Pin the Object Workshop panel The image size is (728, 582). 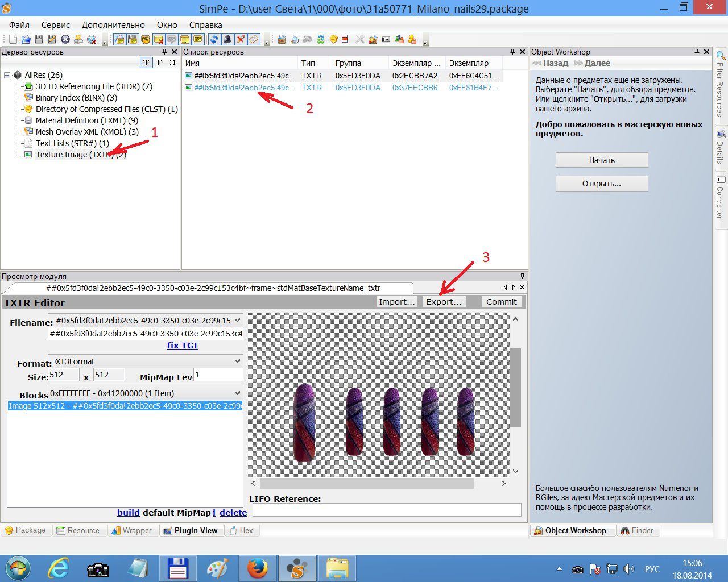[697, 52]
